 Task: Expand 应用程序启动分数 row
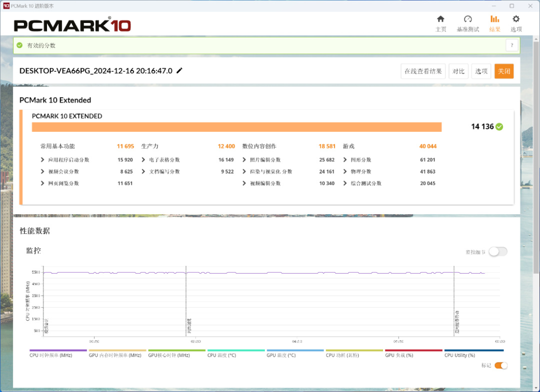point(42,160)
